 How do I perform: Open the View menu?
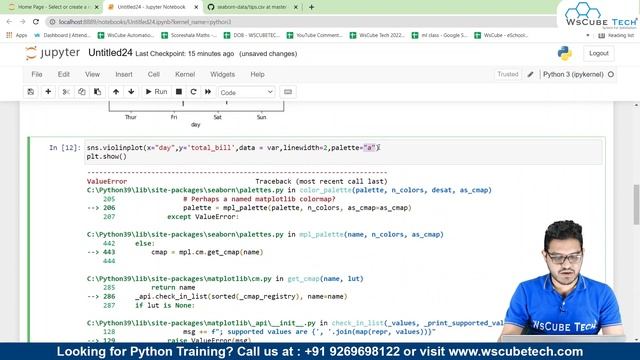pos(92,74)
